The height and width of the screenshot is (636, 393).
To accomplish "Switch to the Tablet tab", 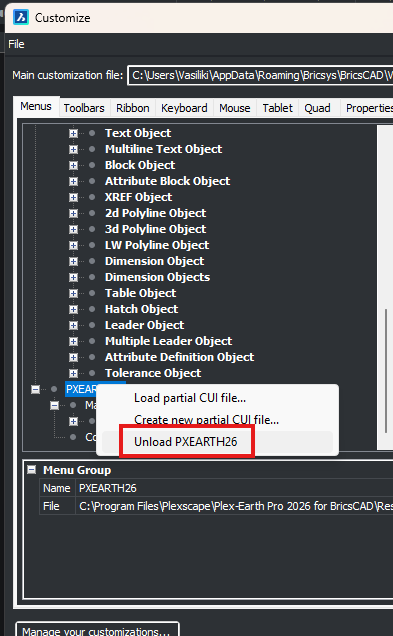I will pos(278,108).
